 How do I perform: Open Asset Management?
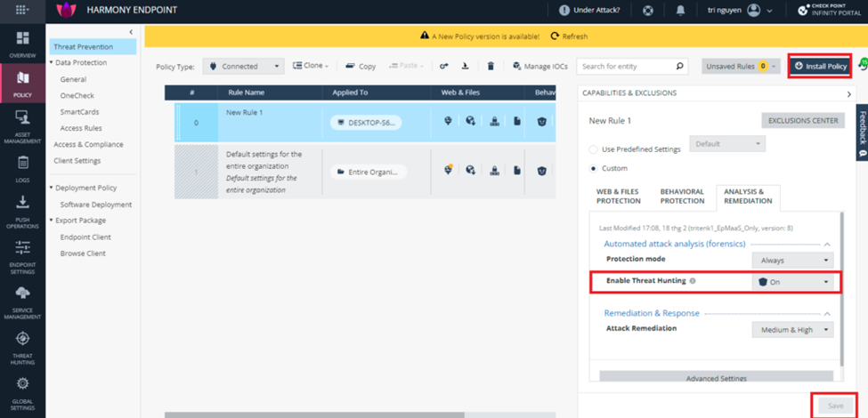click(x=22, y=126)
